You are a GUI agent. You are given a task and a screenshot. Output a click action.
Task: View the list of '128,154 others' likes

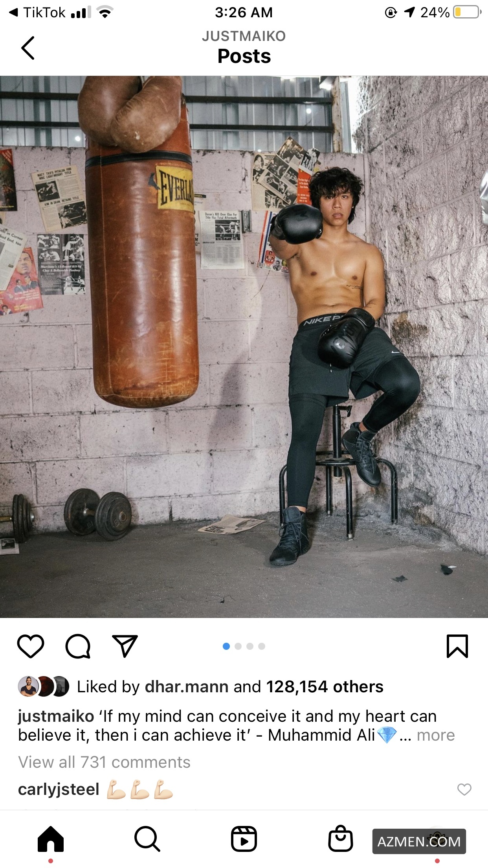[x=325, y=687]
